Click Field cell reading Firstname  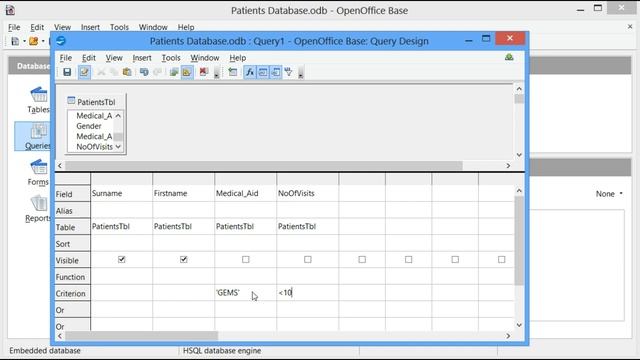pyautogui.click(x=183, y=193)
